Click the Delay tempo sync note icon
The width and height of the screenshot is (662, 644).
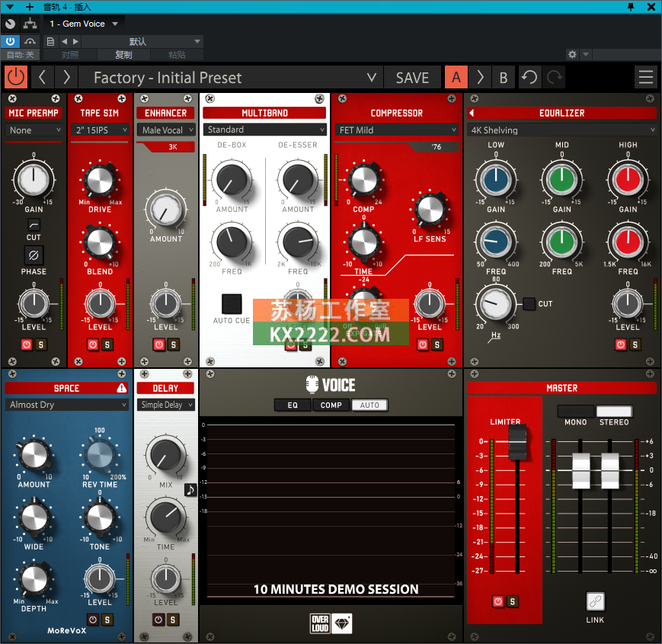click(x=191, y=489)
